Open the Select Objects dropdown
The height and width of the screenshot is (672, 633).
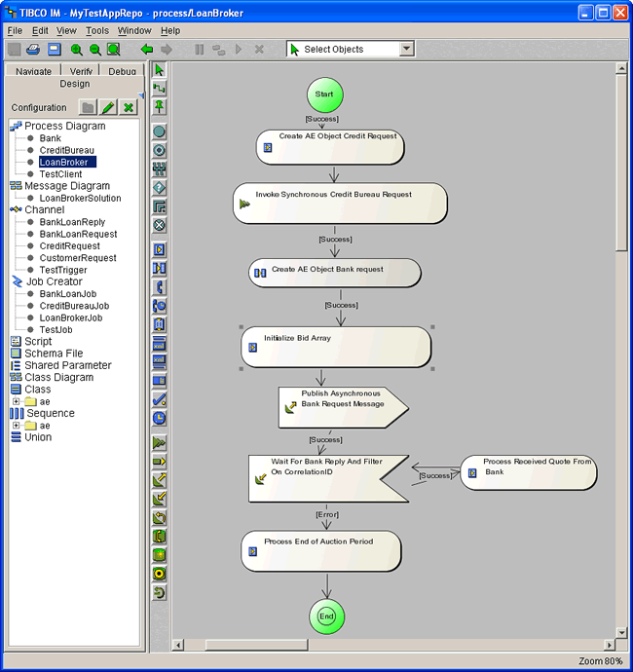[x=406, y=49]
